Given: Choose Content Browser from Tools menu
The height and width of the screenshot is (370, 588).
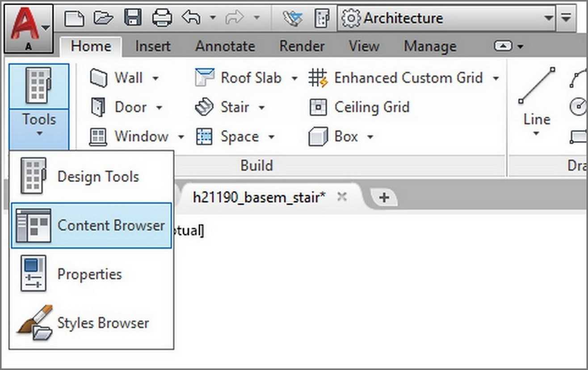Looking at the screenshot, I should coord(91,225).
